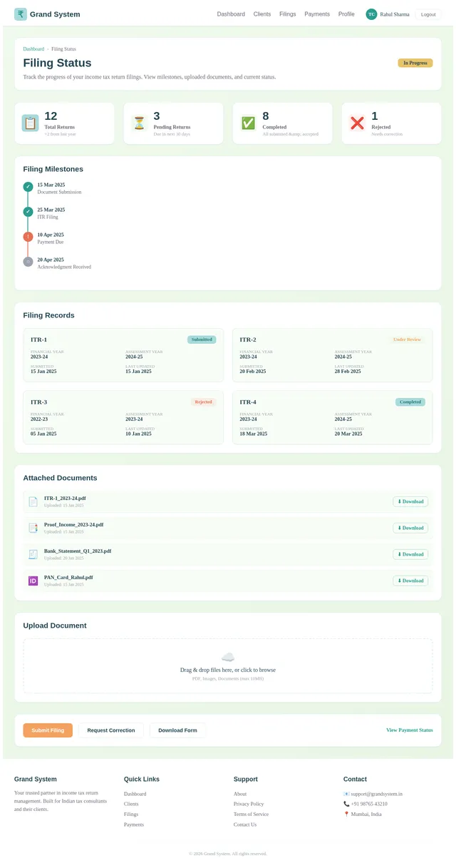Click the ITR Filing milestone check marker
The height and width of the screenshot is (868, 456).
[28, 212]
